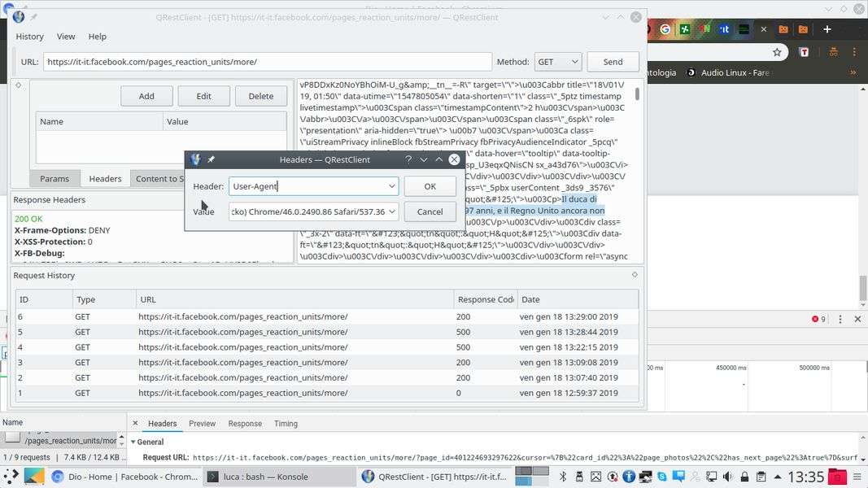
Task: Expand the bookmarks overflow chevron
Action: click(853, 72)
